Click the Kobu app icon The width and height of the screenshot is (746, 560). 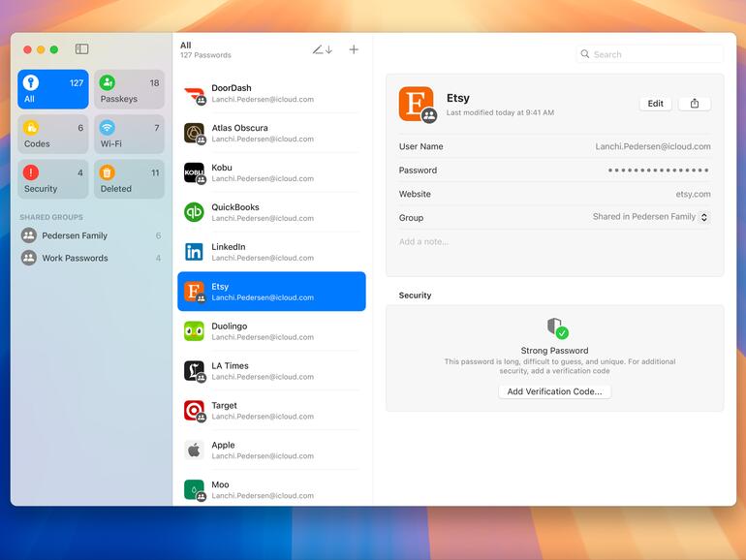click(x=194, y=172)
